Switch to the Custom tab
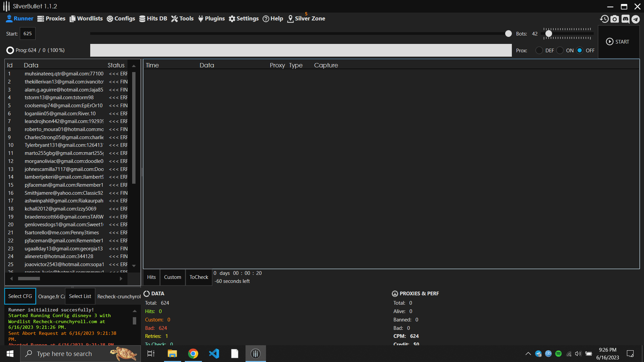Image resolution: width=644 pixels, height=362 pixels. [172, 277]
